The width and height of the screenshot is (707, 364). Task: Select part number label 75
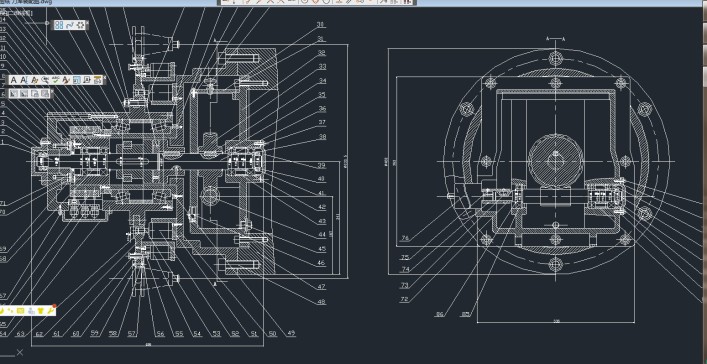(405, 258)
